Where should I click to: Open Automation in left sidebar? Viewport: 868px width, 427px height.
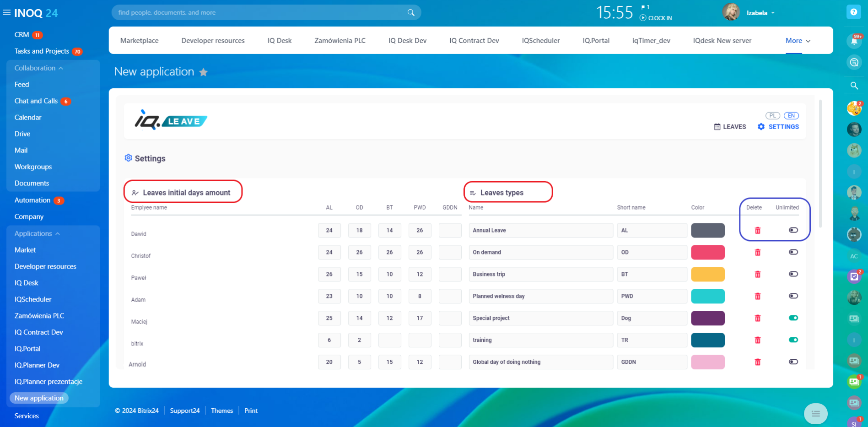pyautogui.click(x=32, y=200)
